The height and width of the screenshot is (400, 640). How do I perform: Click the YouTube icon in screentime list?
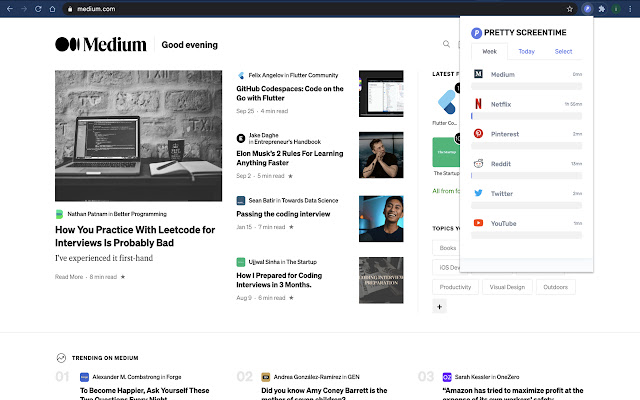point(478,223)
